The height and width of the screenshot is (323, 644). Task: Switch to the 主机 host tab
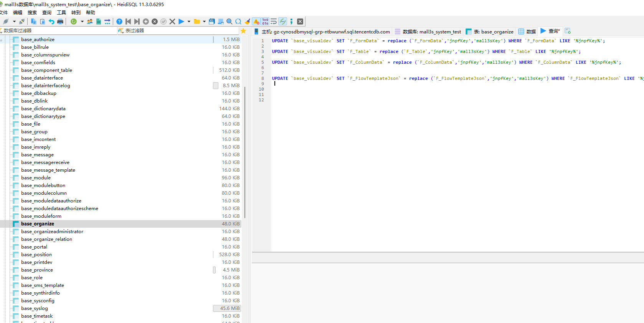coord(322,31)
